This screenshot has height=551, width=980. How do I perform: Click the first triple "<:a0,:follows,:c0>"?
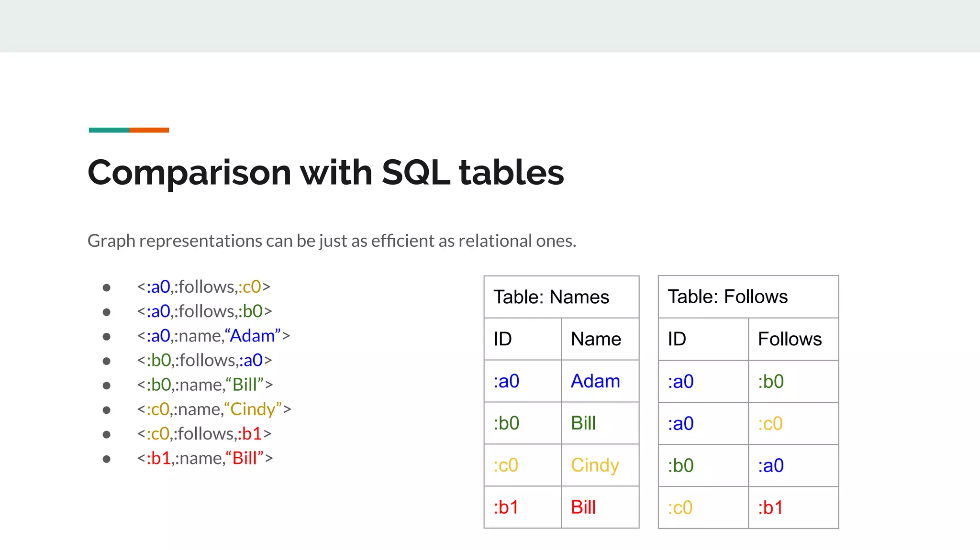(203, 287)
